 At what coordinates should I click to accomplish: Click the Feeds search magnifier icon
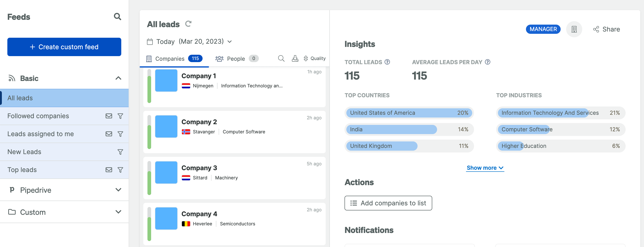tap(117, 17)
